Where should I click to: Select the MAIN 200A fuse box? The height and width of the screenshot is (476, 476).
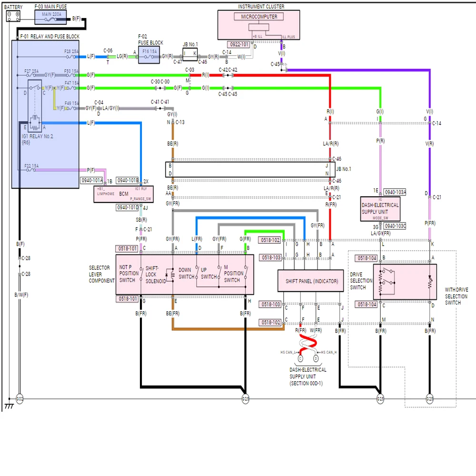(50, 17)
